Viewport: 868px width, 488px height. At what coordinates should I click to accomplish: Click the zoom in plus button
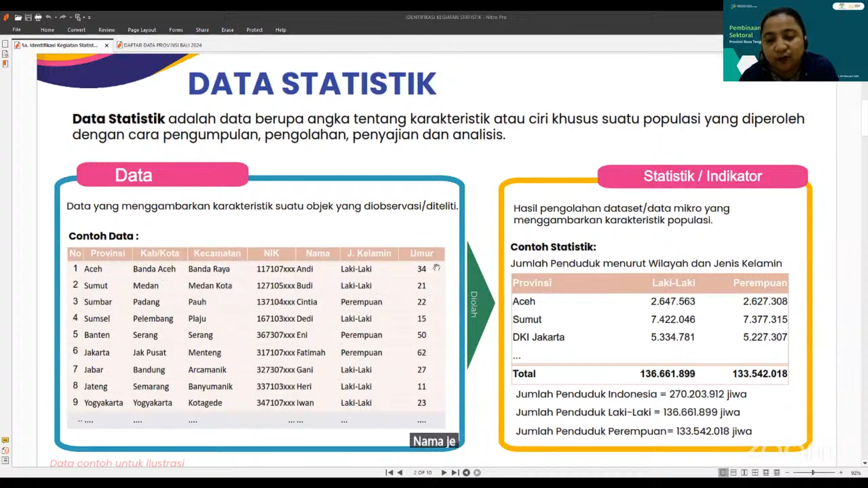pyautogui.click(x=841, y=473)
